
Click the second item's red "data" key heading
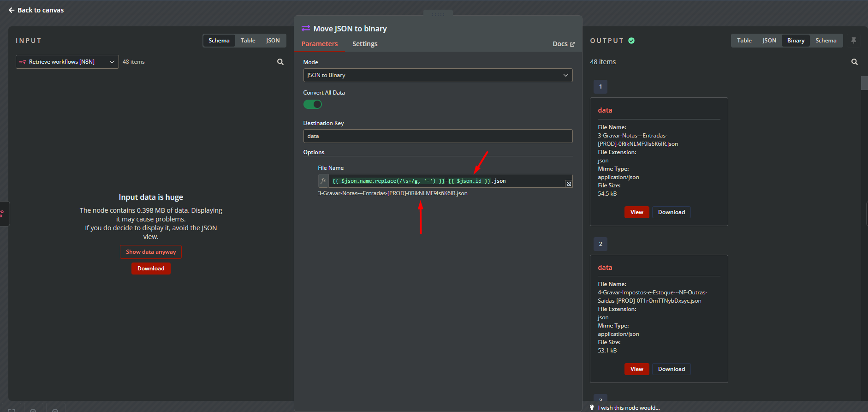tap(605, 268)
